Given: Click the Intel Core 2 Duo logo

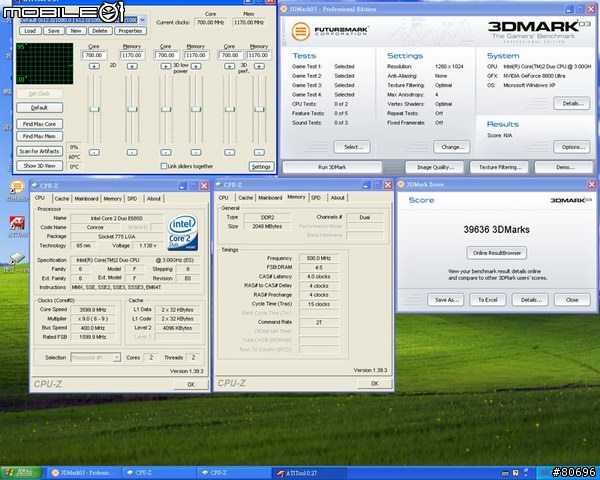Looking at the screenshot, I should (x=183, y=233).
